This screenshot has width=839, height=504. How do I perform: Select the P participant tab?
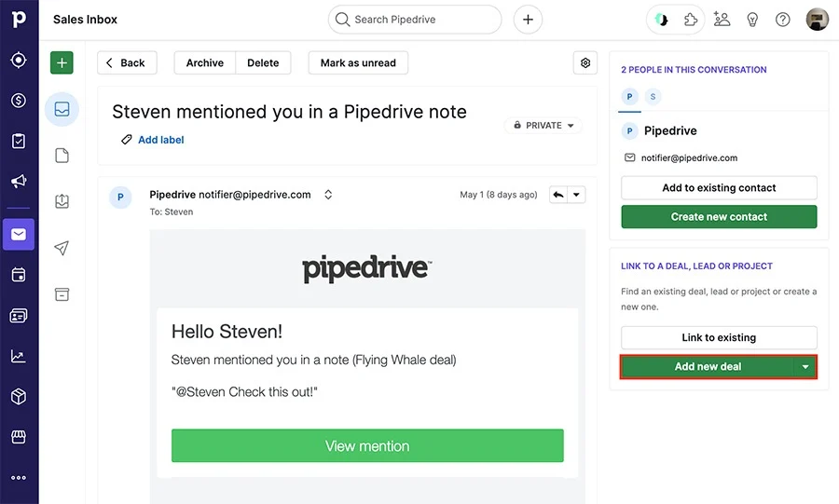tap(629, 97)
